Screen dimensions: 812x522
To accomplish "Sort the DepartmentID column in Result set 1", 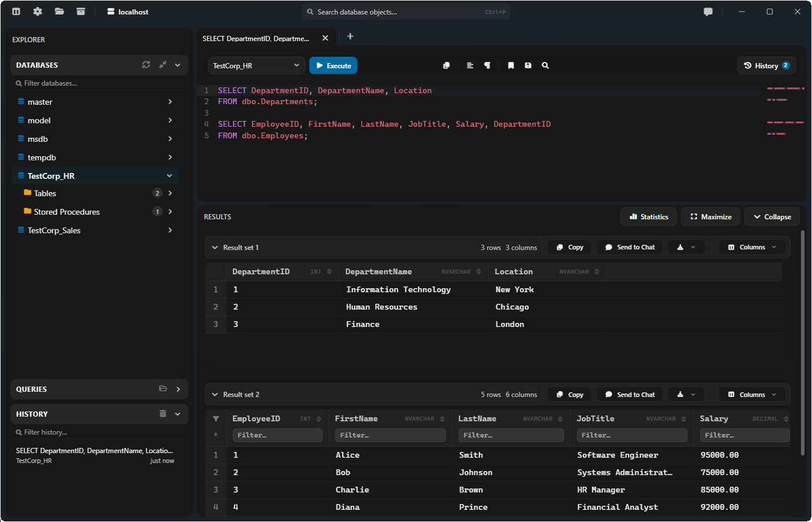I will point(329,271).
